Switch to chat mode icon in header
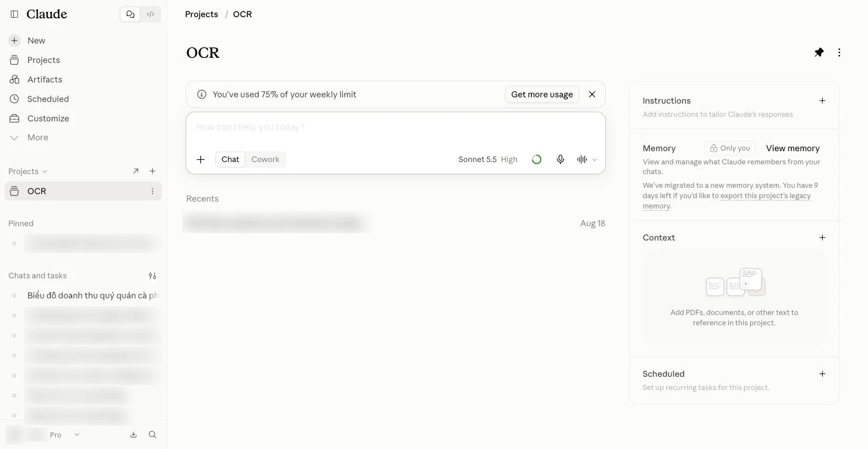 (x=131, y=14)
